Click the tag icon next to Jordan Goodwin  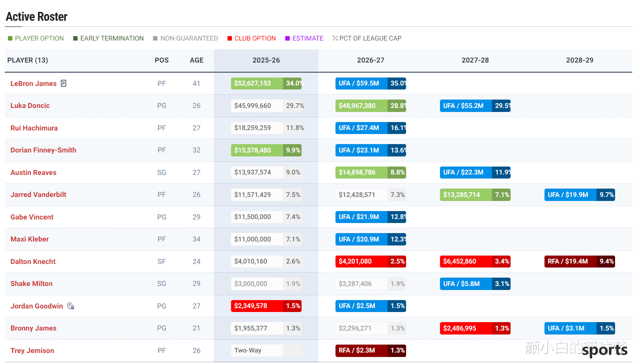pyautogui.click(x=71, y=306)
